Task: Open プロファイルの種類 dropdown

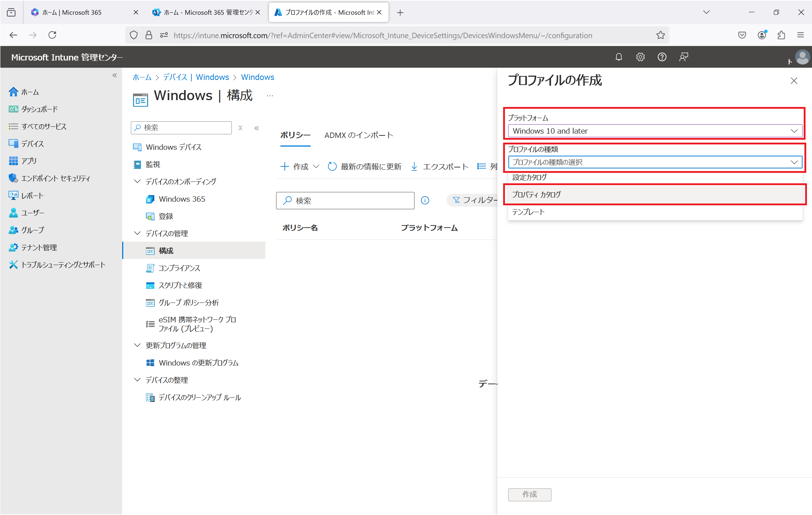Action: [655, 162]
